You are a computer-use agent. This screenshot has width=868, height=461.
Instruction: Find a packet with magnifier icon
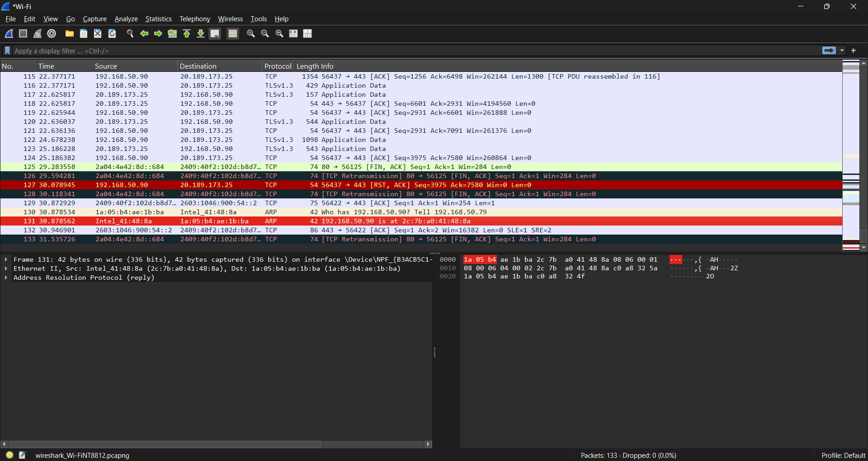click(x=130, y=33)
